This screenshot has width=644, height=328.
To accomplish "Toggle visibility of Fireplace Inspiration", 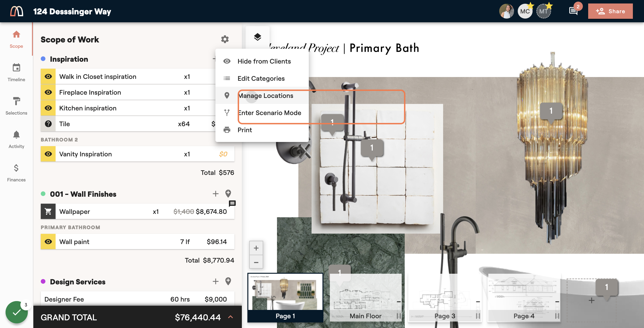I will pos(48,92).
